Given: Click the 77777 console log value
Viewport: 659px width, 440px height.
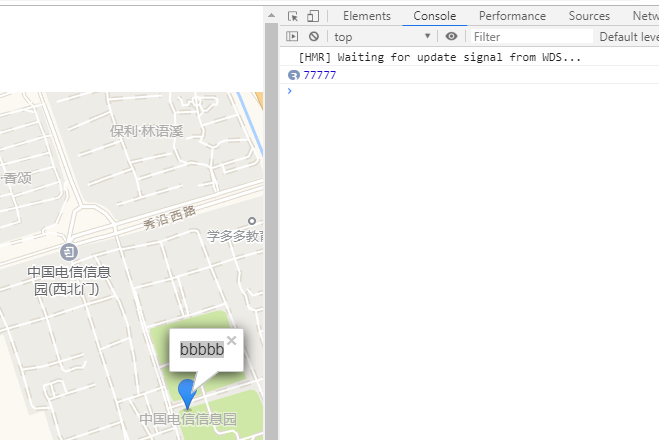Looking at the screenshot, I should pos(319,75).
